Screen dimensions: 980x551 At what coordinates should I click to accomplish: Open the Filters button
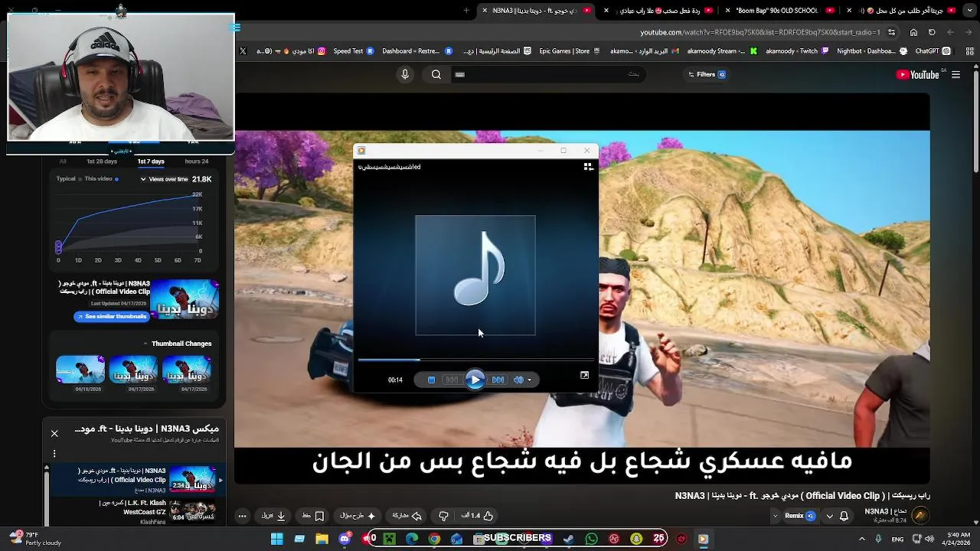[707, 74]
